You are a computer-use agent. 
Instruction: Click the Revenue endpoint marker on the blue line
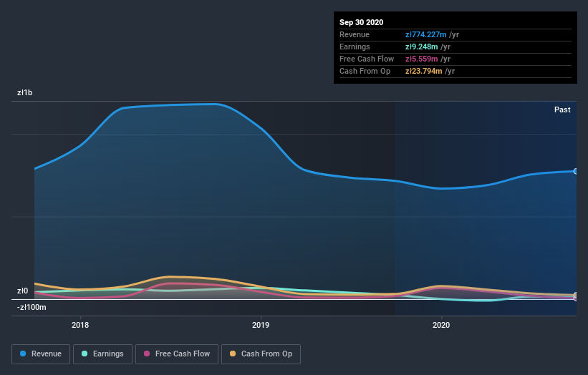pyautogui.click(x=576, y=171)
